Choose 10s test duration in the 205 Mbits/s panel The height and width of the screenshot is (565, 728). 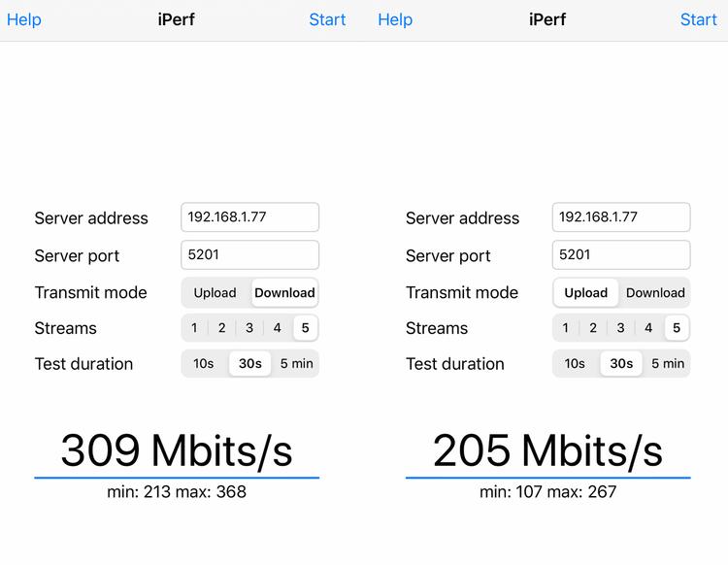tap(576, 364)
